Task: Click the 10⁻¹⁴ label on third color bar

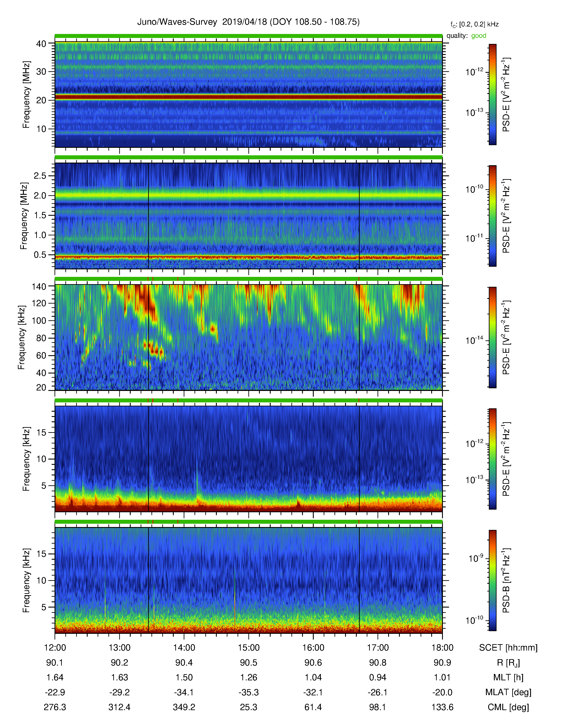Action: pos(474,340)
